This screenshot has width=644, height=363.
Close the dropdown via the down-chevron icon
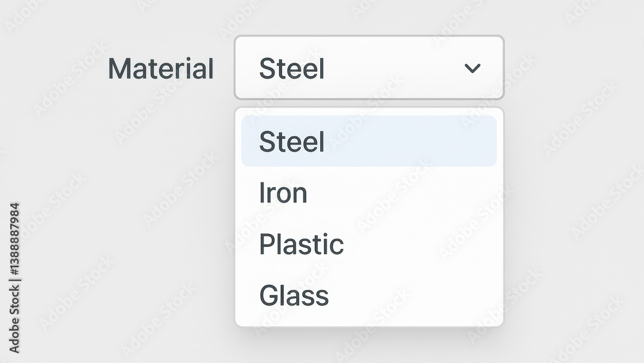472,68
